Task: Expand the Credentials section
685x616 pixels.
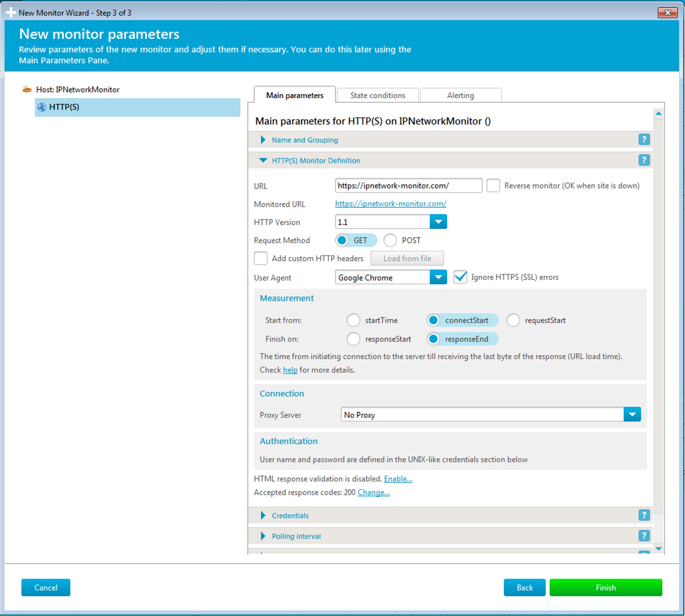Action: point(263,515)
